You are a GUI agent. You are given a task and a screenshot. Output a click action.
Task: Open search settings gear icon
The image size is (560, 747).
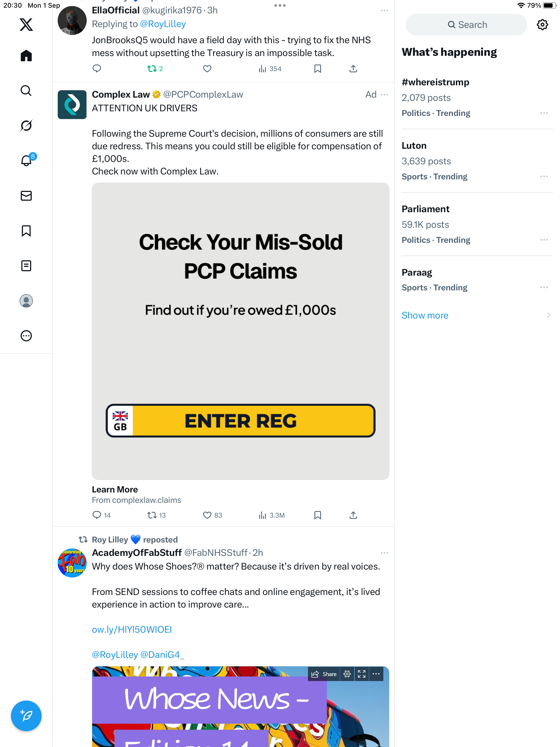click(x=542, y=25)
